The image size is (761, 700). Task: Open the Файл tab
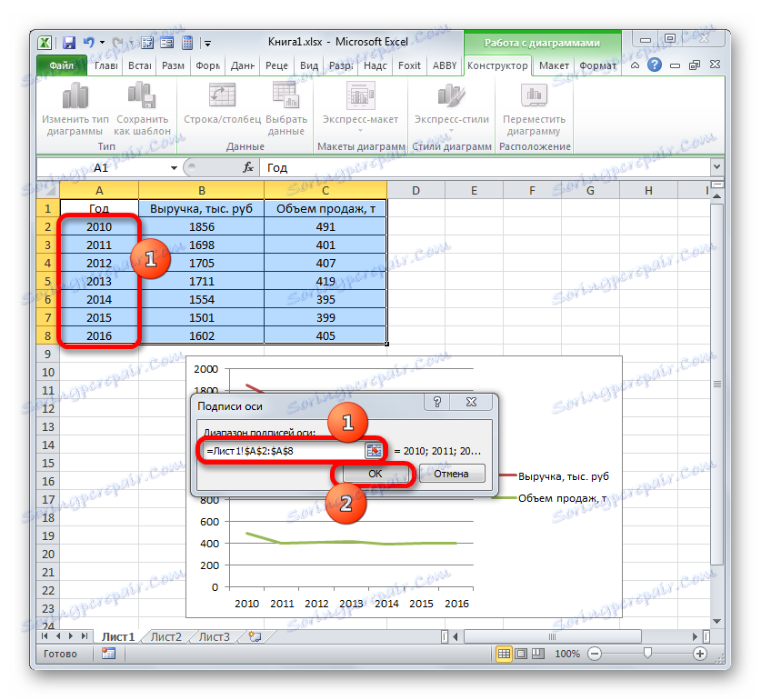pos(62,65)
